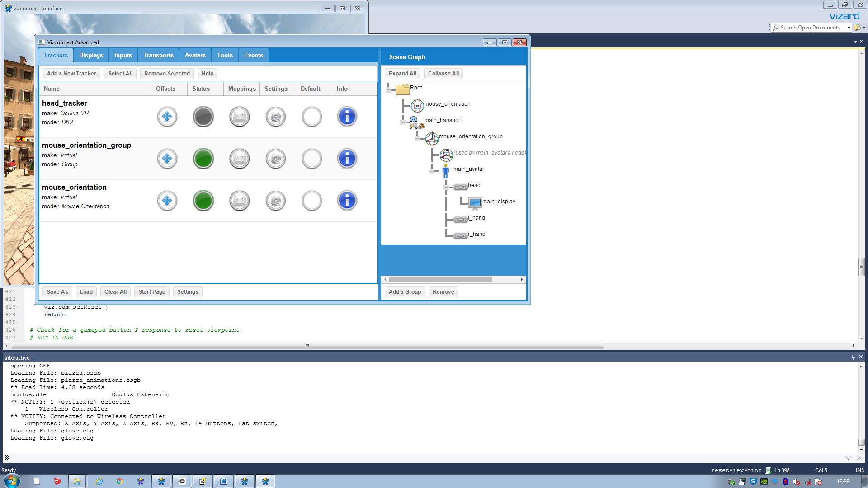Show Info for head_tracker
The image size is (868, 488).
[x=347, y=117]
